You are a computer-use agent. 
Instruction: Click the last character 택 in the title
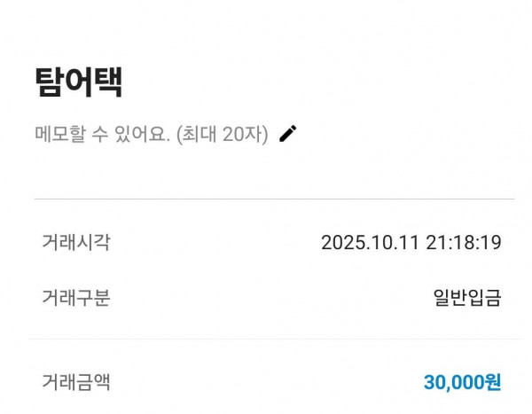click(107, 82)
